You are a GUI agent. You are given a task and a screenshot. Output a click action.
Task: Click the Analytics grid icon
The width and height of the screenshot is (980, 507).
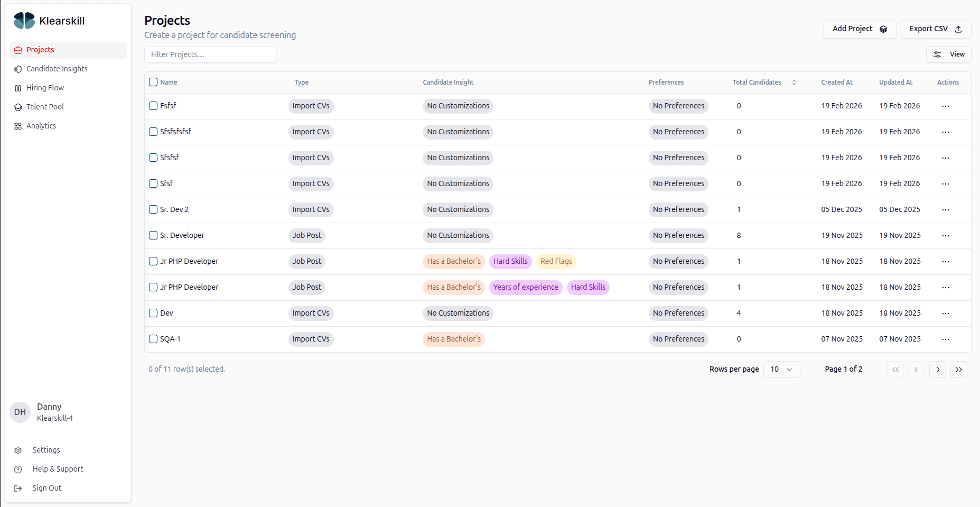click(18, 126)
